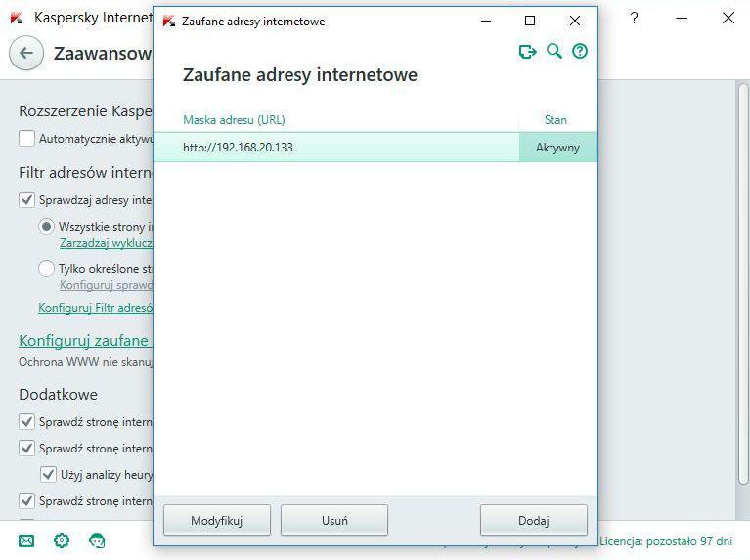Click Kaspersky logo in main window title
The image size is (750, 560).
pyautogui.click(x=17, y=19)
